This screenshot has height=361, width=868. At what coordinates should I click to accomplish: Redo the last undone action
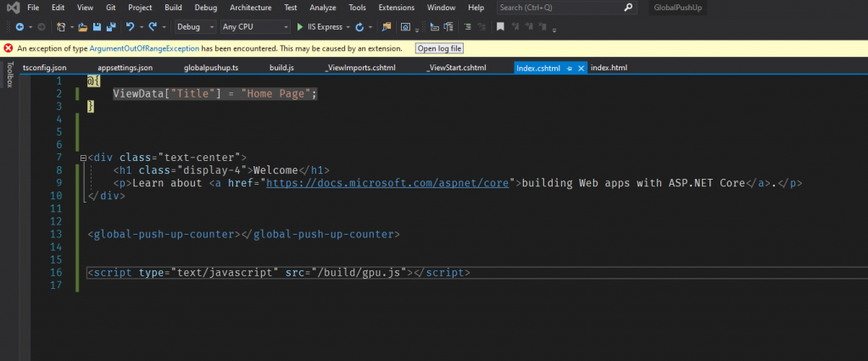[153, 26]
